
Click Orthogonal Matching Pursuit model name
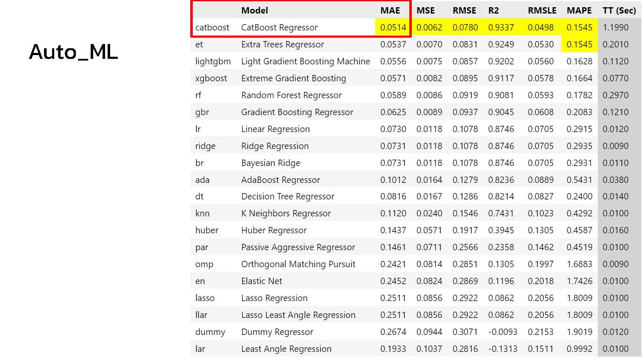[x=298, y=264]
